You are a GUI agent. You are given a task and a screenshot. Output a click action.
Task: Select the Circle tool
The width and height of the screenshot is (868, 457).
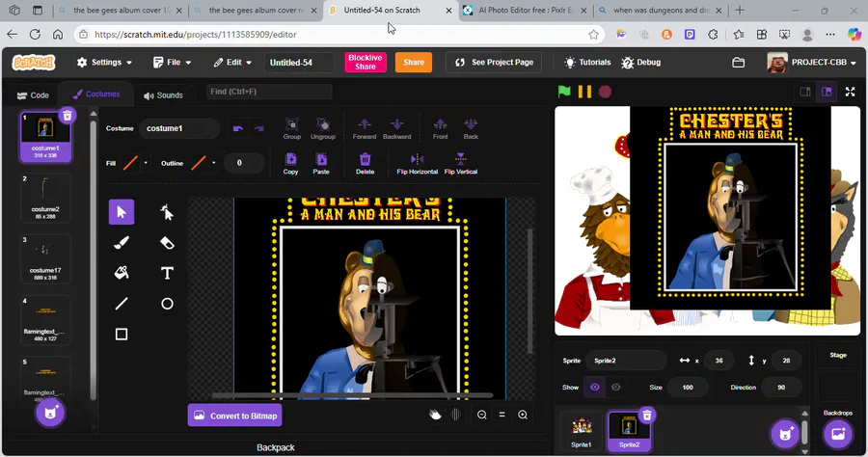click(x=167, y=303)
